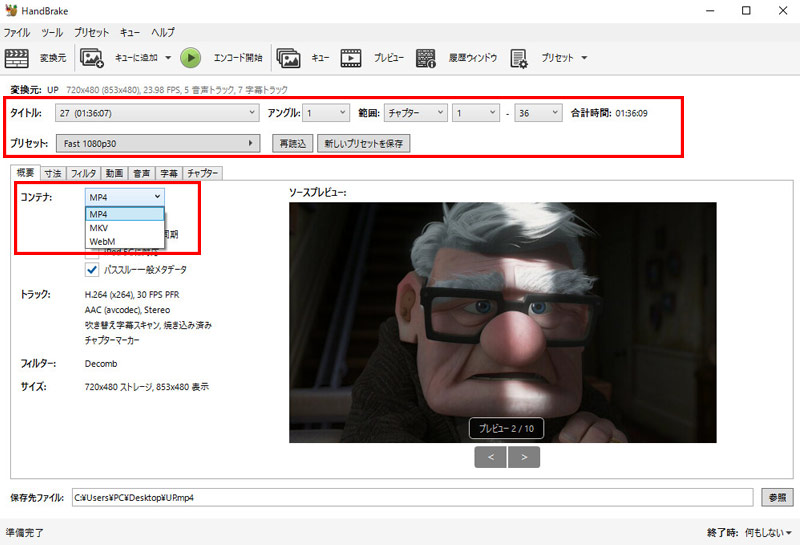Open the end chapter dropdown showing 36
The width and height of the screenshot is (800, 545).
pos(538,113)
